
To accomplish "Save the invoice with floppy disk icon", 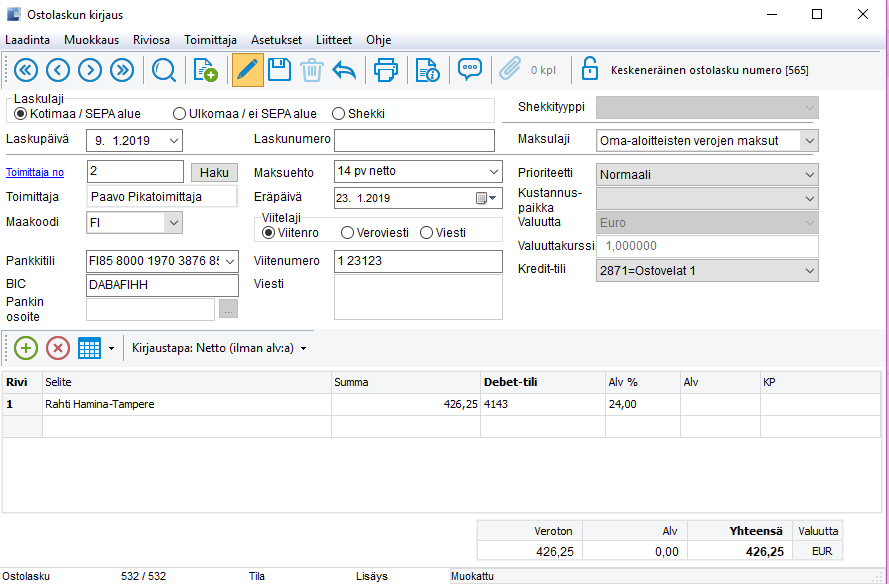I will 280,69.
